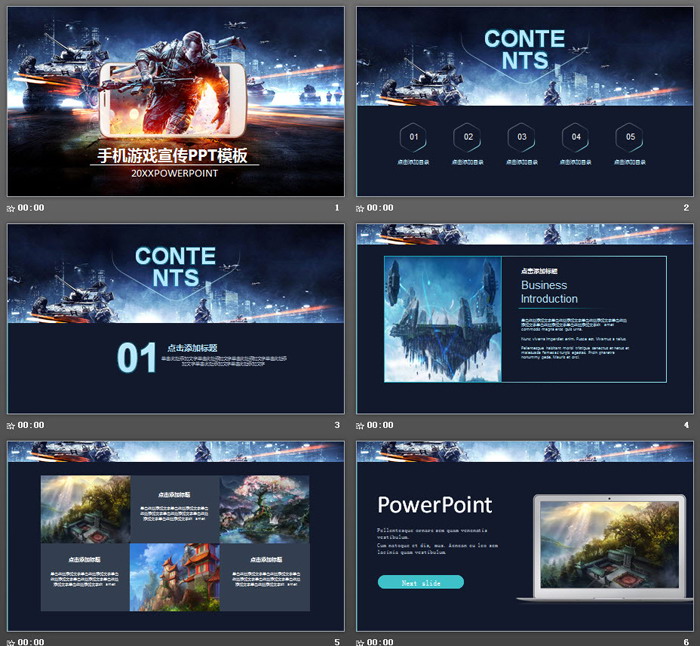The height and width of the screenshot is (646, 700).
Task: Select slide 1 title thumbnail with soldier
Action: [x=176, y=101]
